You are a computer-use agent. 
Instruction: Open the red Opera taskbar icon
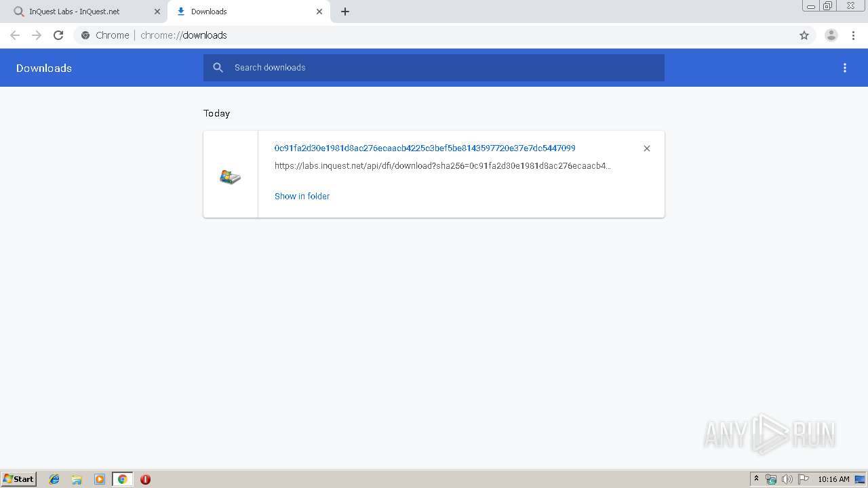145,479
